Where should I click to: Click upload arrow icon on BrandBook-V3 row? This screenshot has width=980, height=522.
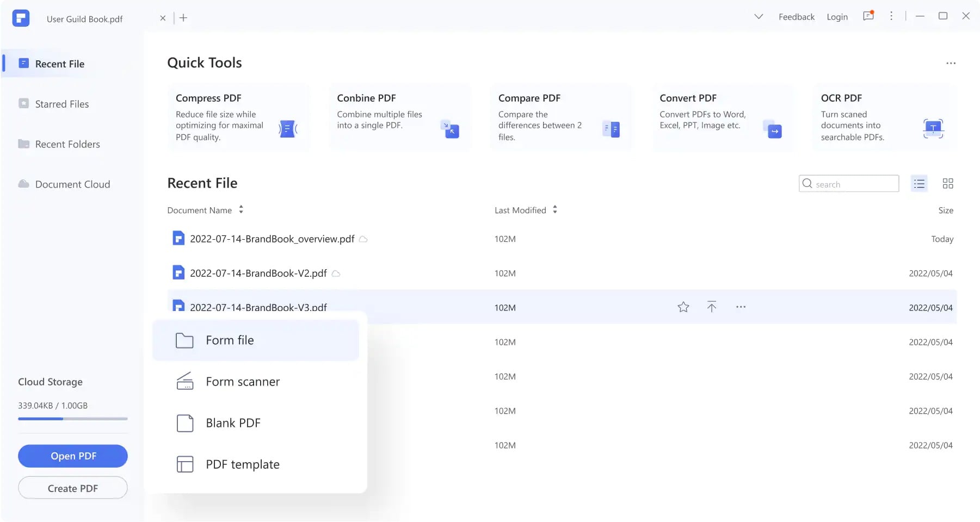pyautogui.click(x=711, y=307)
